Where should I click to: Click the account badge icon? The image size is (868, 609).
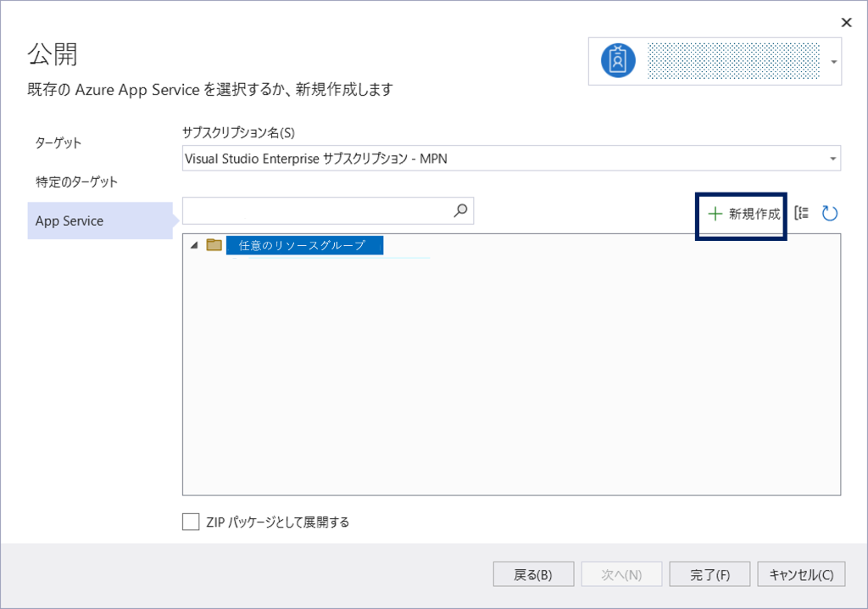point(618,60)
